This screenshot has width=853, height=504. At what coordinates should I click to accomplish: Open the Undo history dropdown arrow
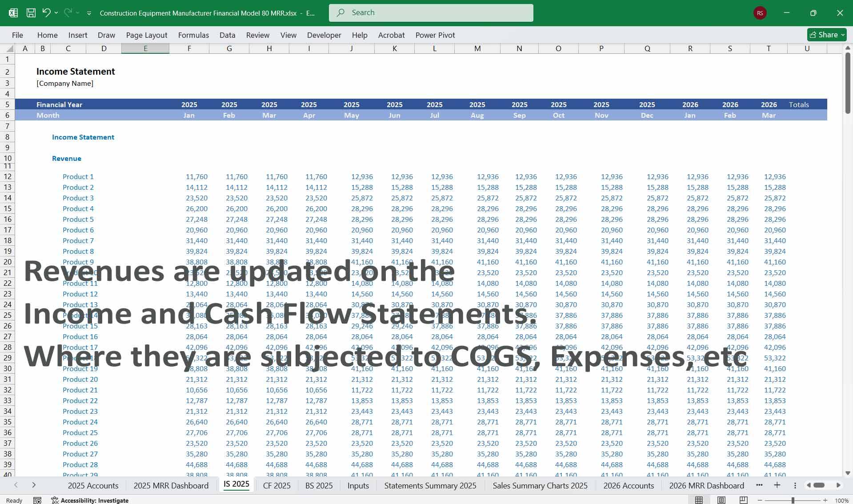56,13
